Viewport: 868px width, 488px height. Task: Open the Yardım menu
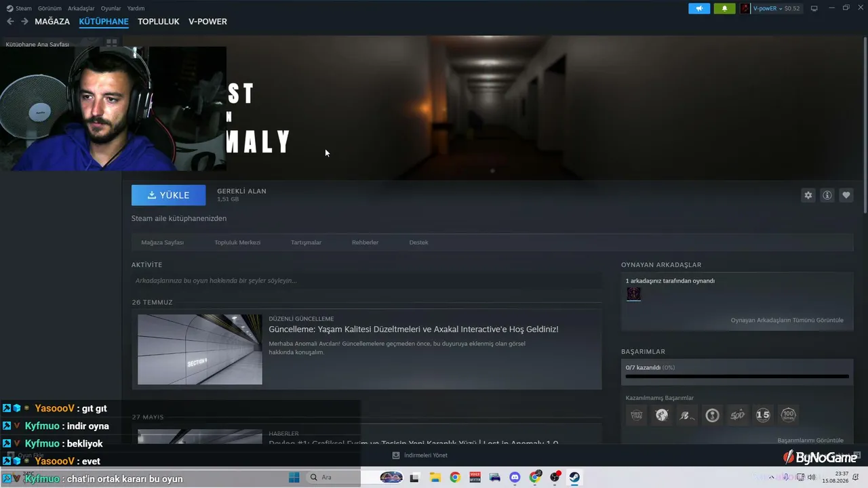(136, 9)
